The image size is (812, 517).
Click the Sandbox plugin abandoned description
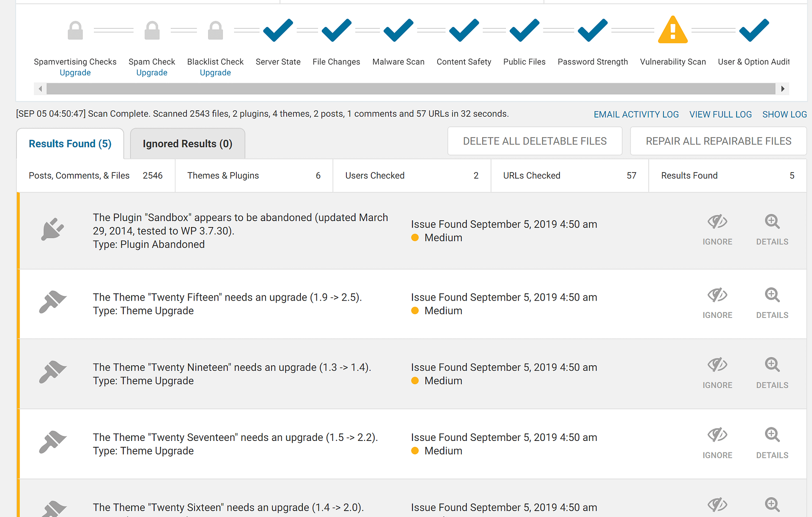tap(241, 231)
